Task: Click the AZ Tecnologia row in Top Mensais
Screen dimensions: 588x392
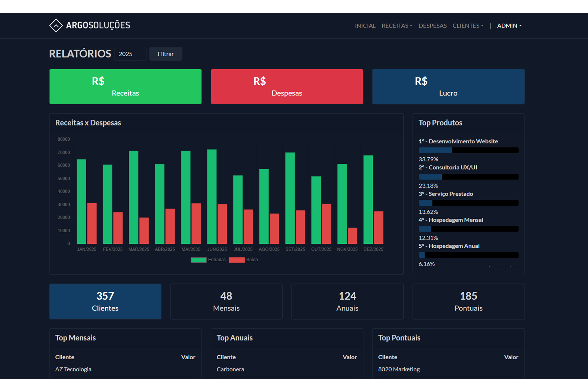Action: point(125,369)
